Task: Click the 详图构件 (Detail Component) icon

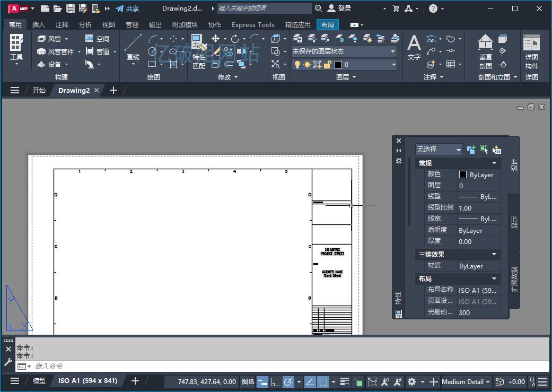Action: tap(531, 51)
